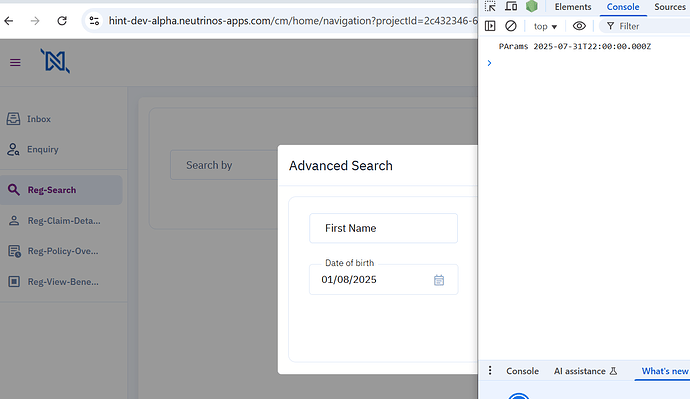This screenshot has height=399, width=690.
Task: Reload the page with the refresh icon
Action: click(62, 21)
